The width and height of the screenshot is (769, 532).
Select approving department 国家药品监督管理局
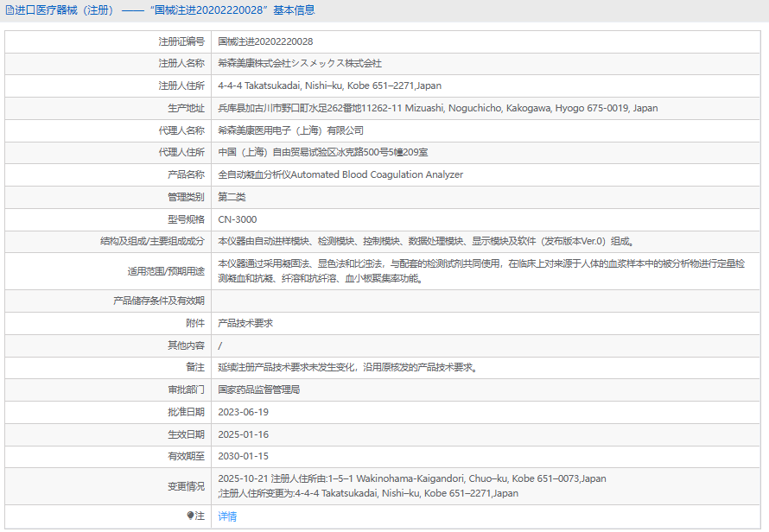click(259, 389)
